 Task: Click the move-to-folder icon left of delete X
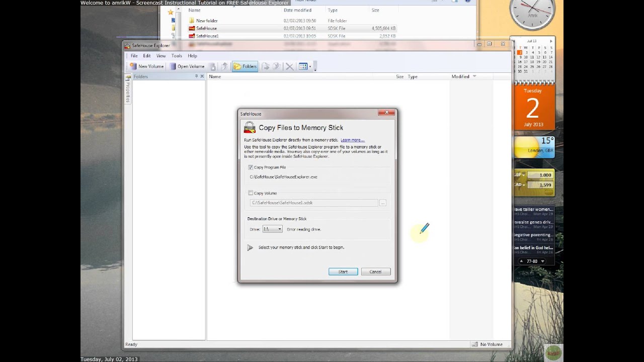(x=276, y=66)
